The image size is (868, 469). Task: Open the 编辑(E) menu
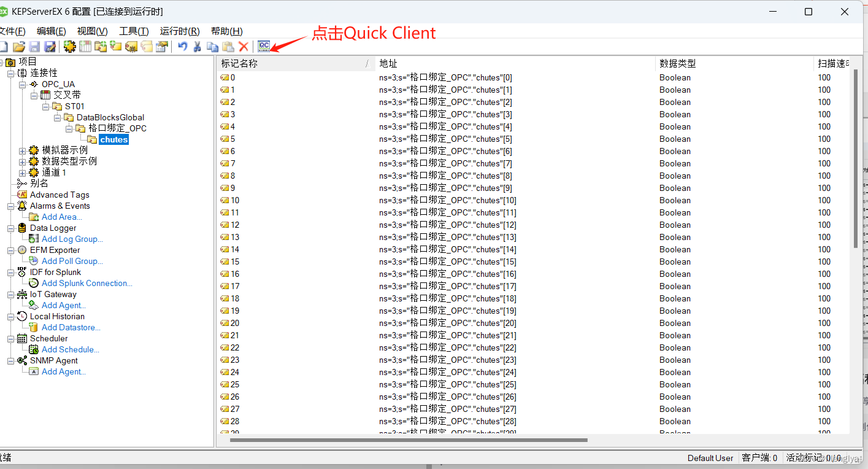[51, 31]
